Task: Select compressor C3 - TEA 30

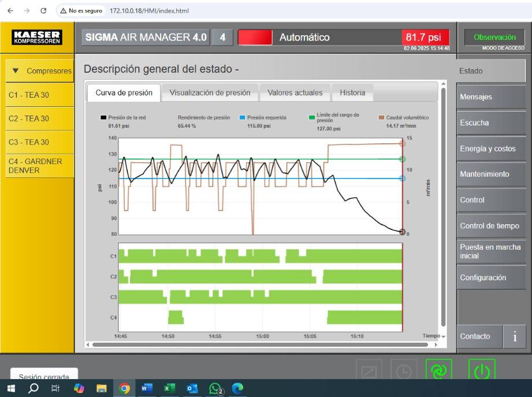Action: (40, 142)
